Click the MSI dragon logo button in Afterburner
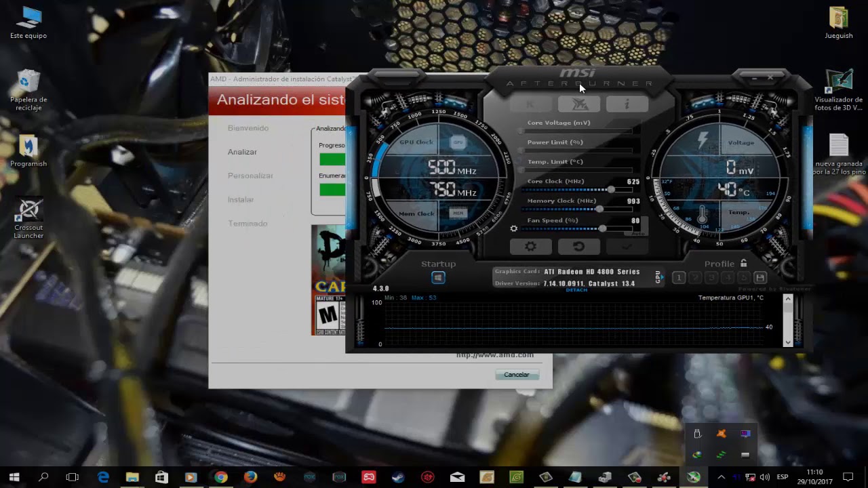868x488 pixels. (578, 104)
